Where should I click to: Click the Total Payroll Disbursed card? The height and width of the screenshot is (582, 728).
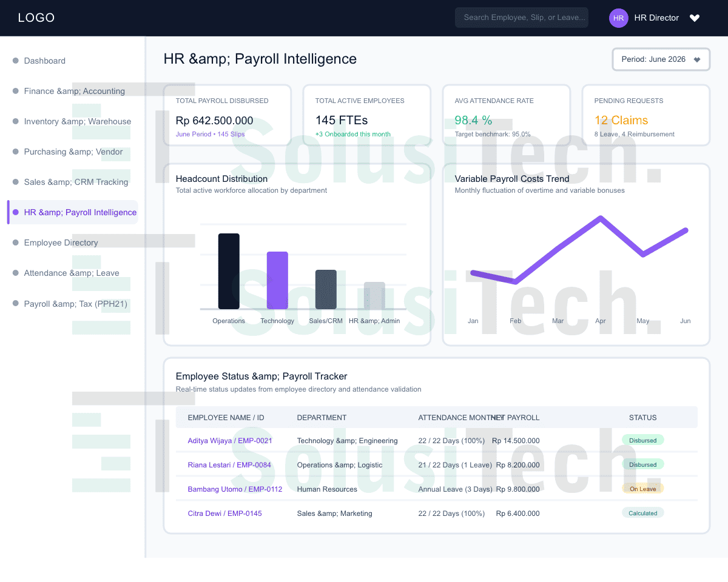tap(227, 115)
